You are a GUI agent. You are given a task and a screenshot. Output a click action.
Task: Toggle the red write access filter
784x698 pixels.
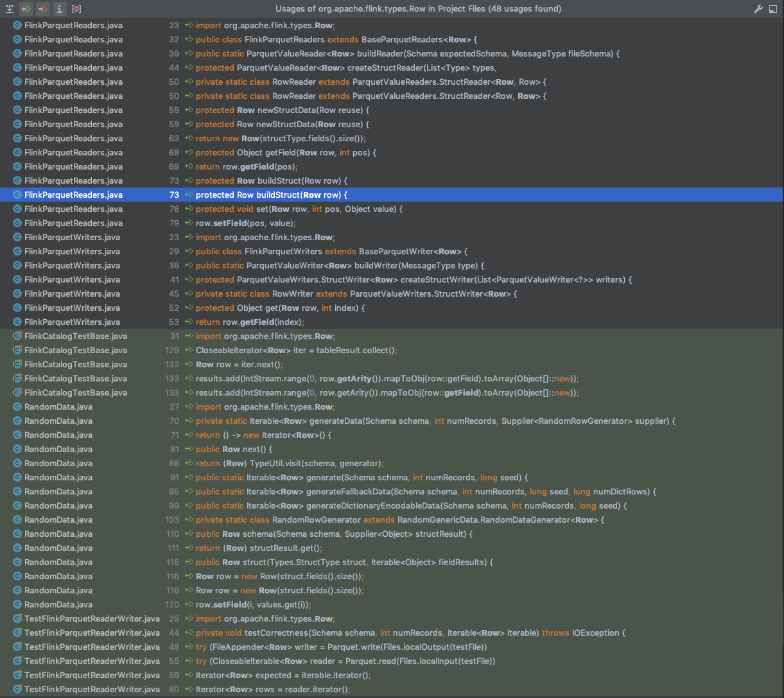click(x=43, y=9)
